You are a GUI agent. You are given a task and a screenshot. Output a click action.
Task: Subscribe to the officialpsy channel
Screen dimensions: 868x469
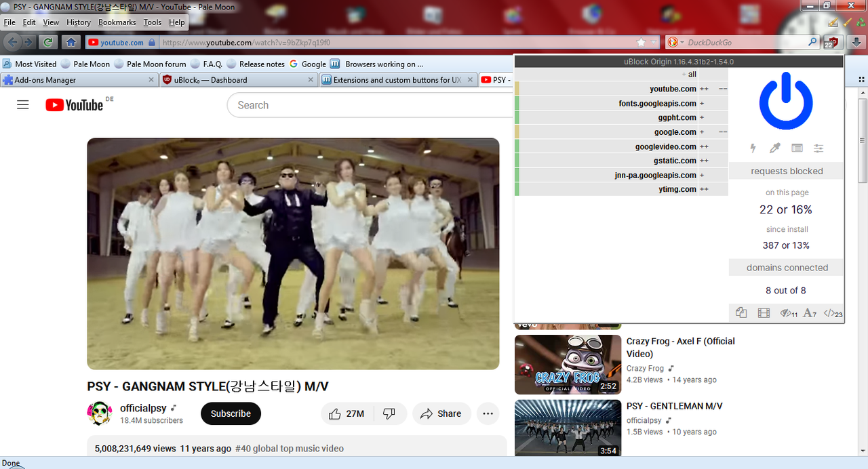(231, 413)
